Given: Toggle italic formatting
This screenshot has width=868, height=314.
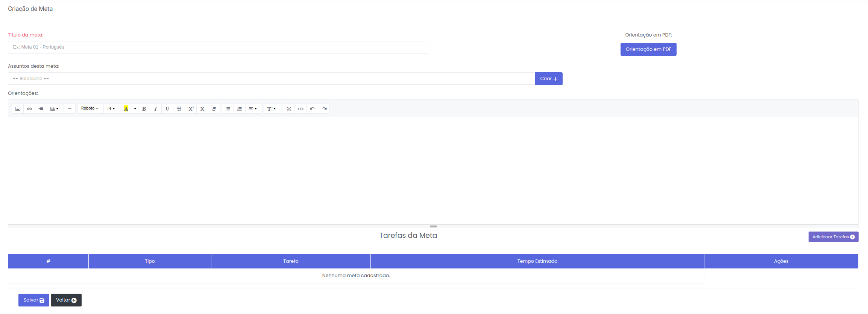Looking at the screenshot, I should click(x=156, y=109).
